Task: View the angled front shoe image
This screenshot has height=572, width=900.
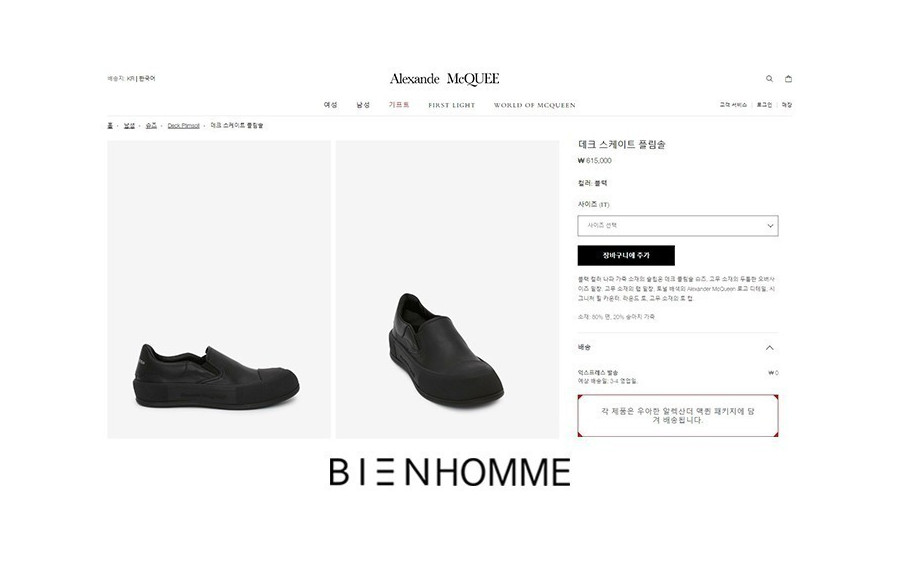Action: point(447,289)
